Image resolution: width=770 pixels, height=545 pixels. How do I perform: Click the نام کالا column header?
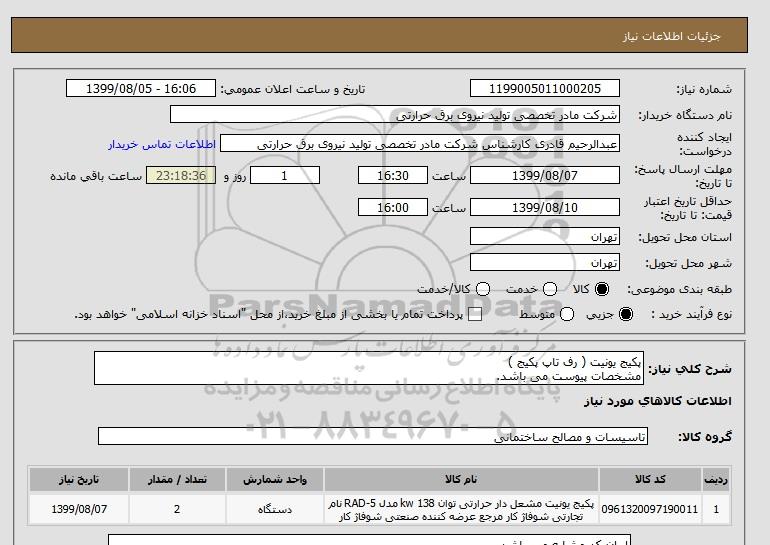click(461, 479)
